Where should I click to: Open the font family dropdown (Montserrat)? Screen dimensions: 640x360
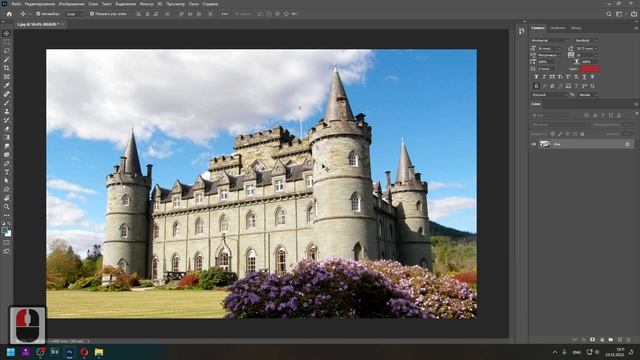point(549,40)
